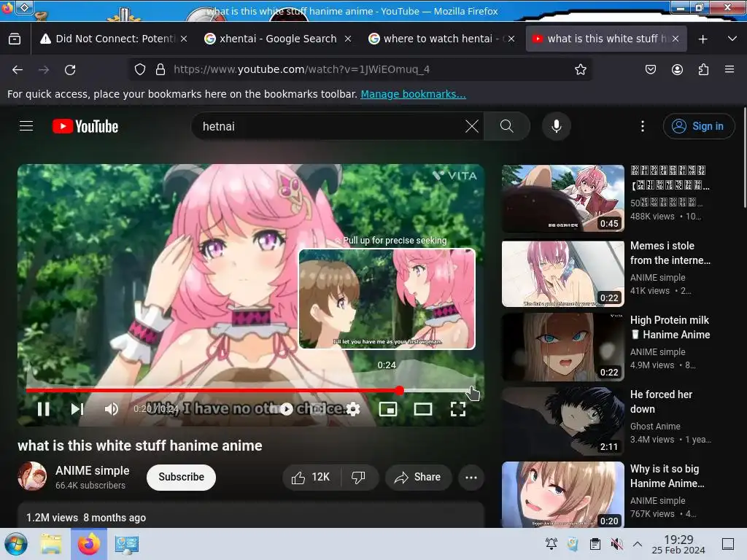The width and height of the screenshot is (747, 560).
Task: Open Save to Pocket icon
Action: point(650,69)
